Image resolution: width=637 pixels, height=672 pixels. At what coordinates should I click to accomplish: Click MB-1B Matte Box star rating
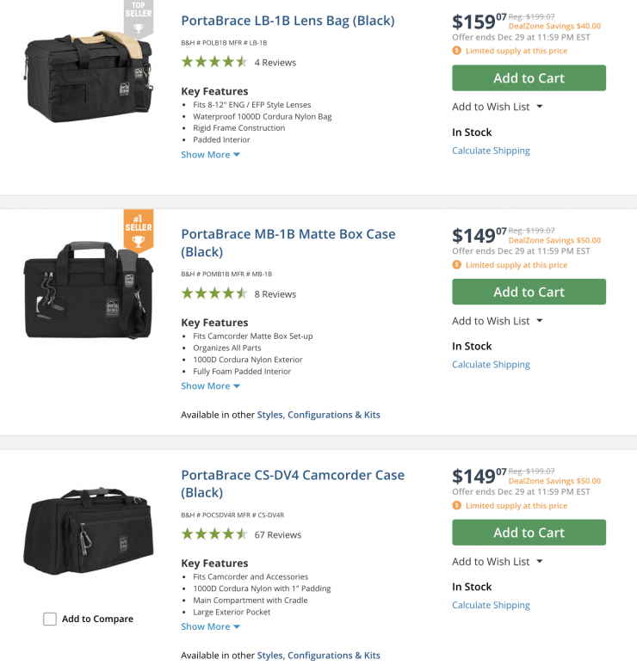point(213,293)
